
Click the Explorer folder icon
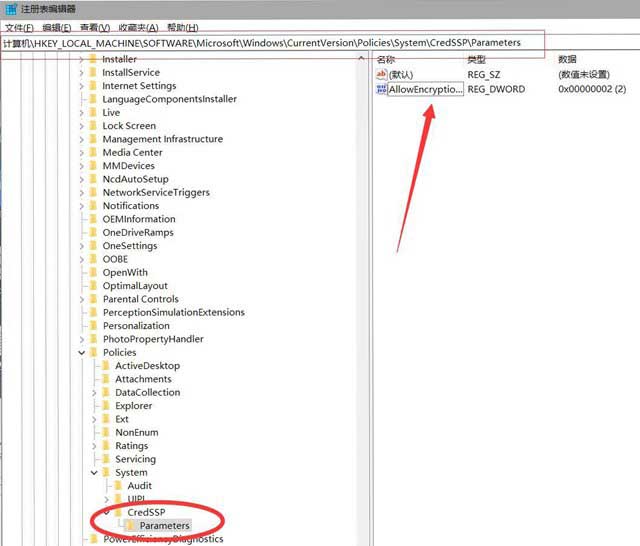click(106, 406)
